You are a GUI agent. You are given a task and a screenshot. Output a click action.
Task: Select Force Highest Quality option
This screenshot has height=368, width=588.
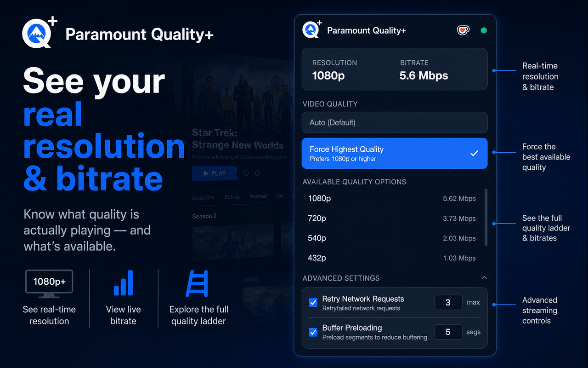395,153
